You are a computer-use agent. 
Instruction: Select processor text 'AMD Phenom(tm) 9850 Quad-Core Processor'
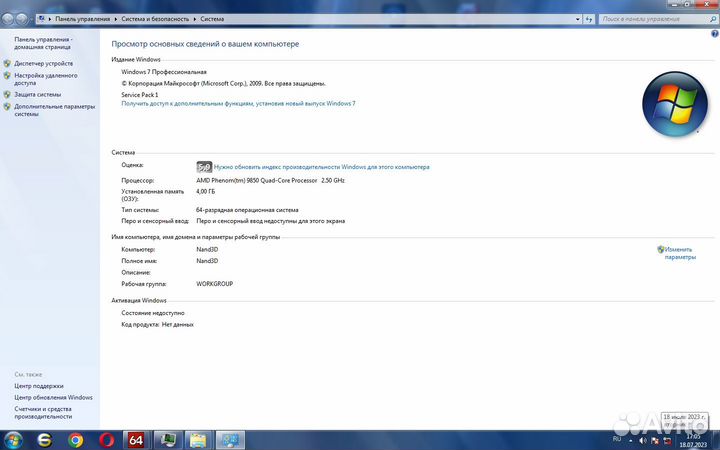(x=257, y=180)
